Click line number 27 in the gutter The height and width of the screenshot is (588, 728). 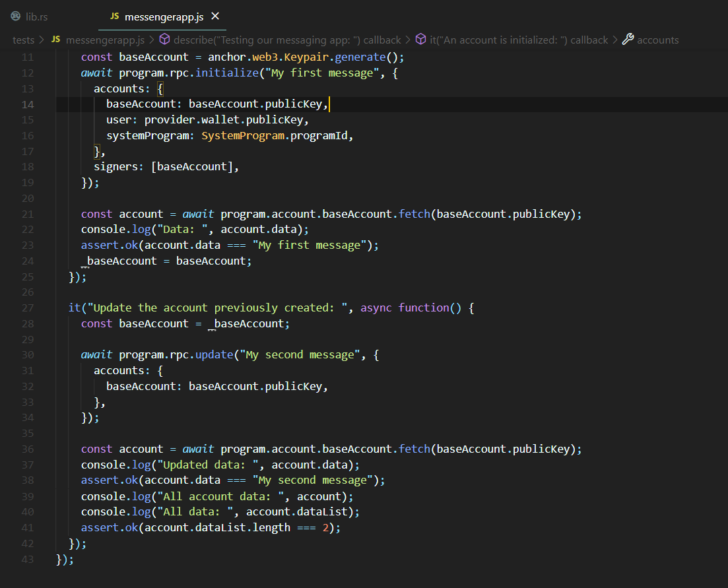click(x=27, y=308)
